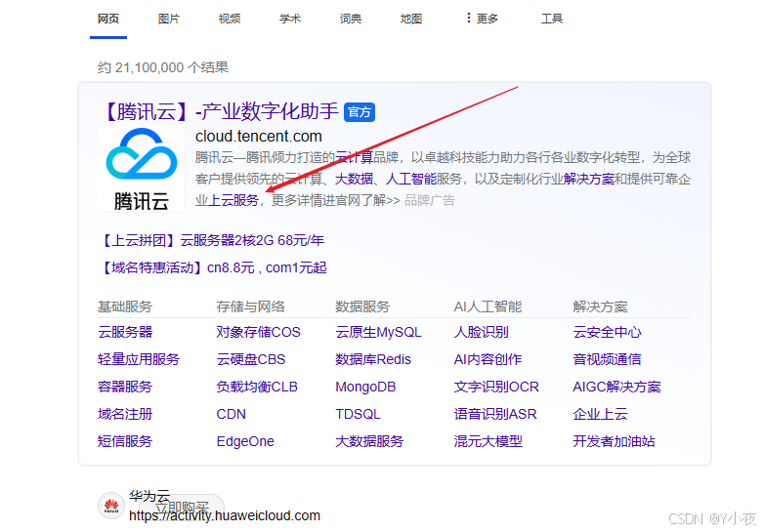Open the AIGC解决方案 link
The height and width of the screenshot is (532, 763).
(x=616, y=387)
